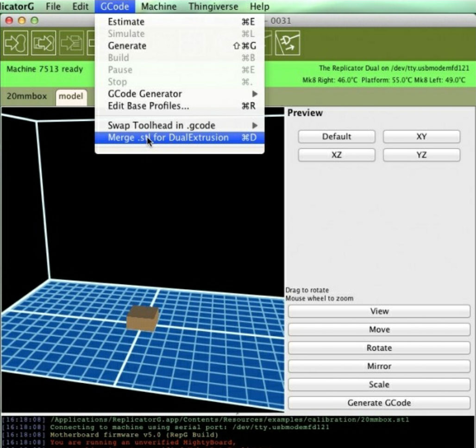Click the third, dimmed arrow toolbar icon
Viewport: 476px width, 448px height.
(x=71, y=43)
